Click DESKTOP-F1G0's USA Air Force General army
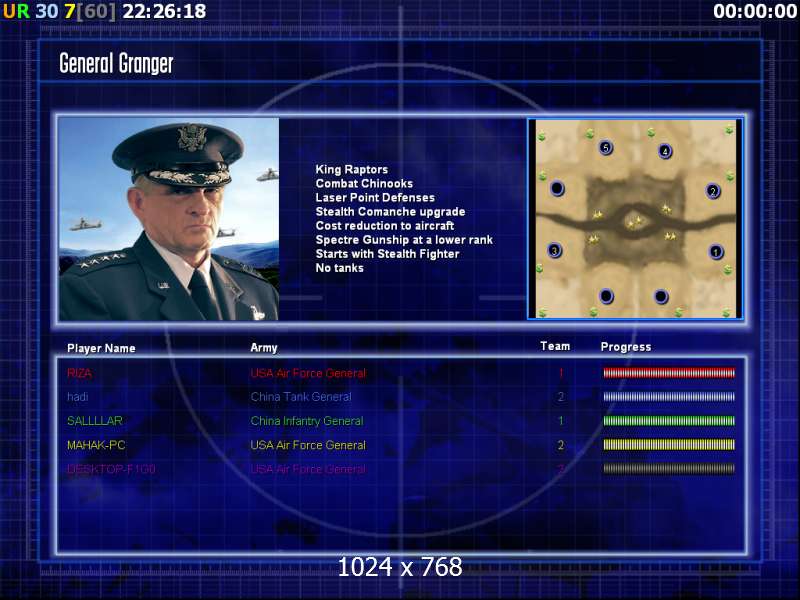The height and width of the screenshot is (600, 800). (x=308, y=469)
